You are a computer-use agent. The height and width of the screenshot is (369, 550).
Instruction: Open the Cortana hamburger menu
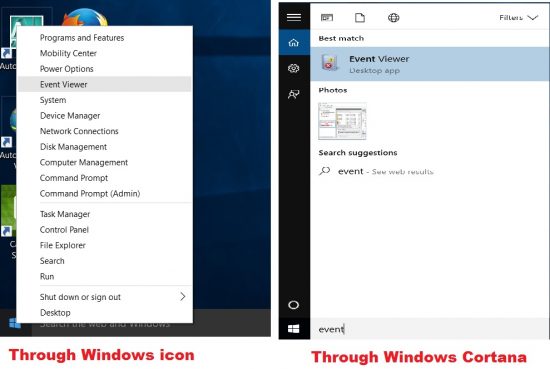pos(294,17)
